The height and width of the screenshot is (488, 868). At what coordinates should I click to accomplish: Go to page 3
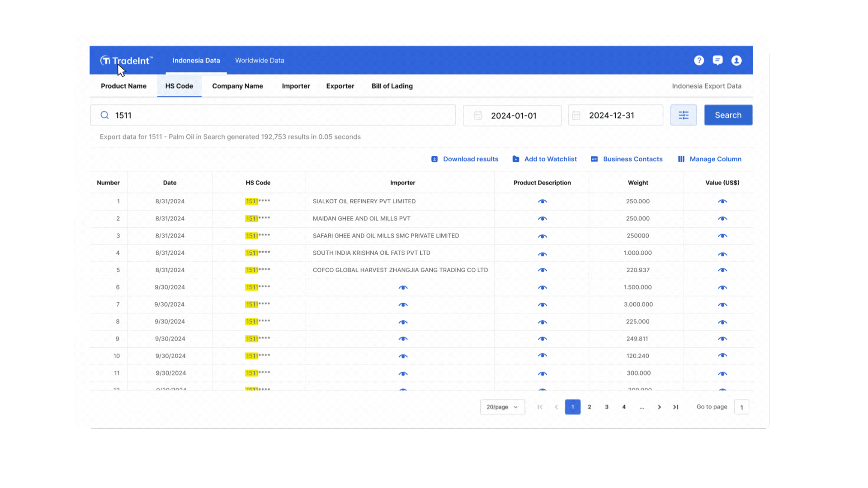[x=607, y=407]
